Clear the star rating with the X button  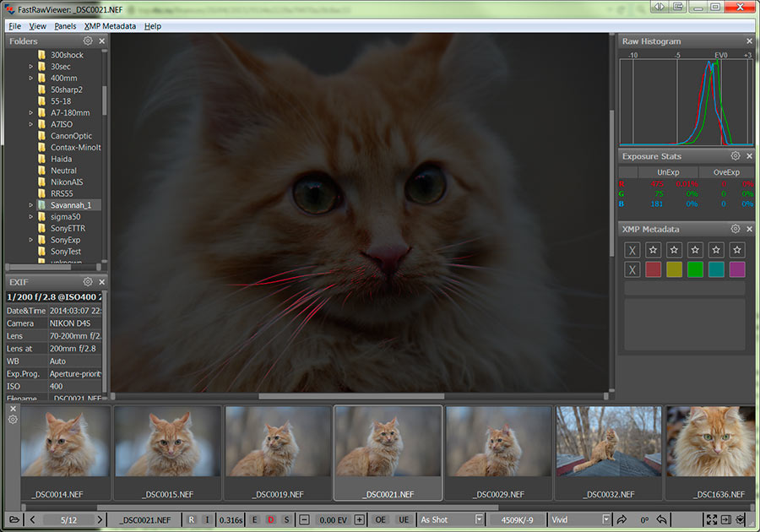pyautogui.click(x=632, y=250)
